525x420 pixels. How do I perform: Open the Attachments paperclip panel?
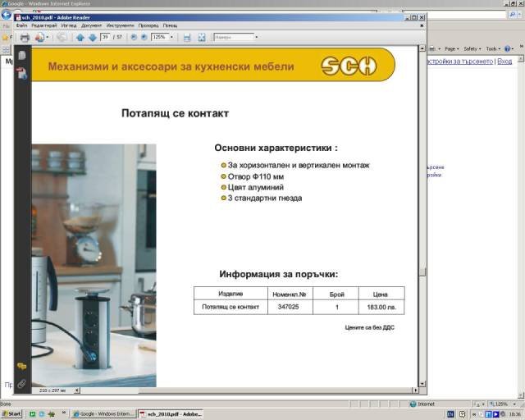(22, 382)
